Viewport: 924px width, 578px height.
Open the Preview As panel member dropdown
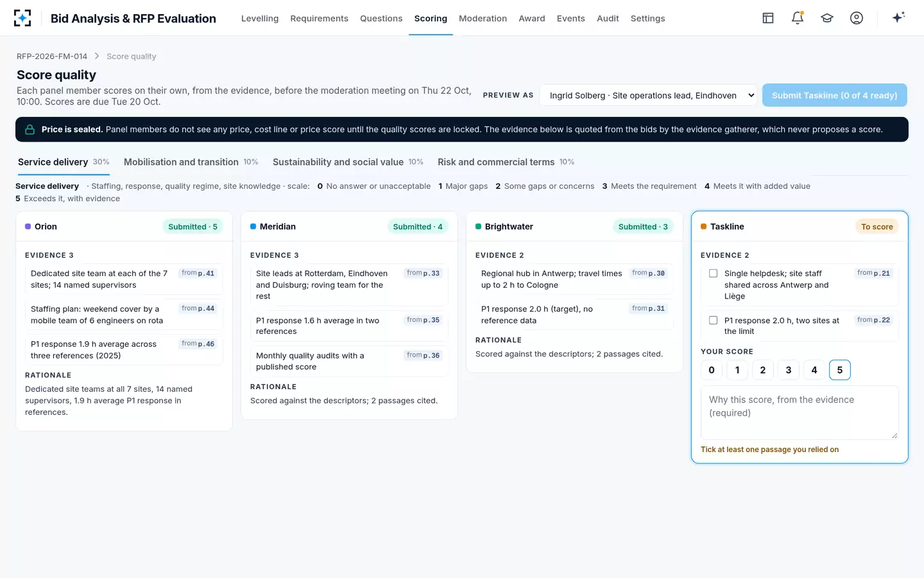pos(649,96)
